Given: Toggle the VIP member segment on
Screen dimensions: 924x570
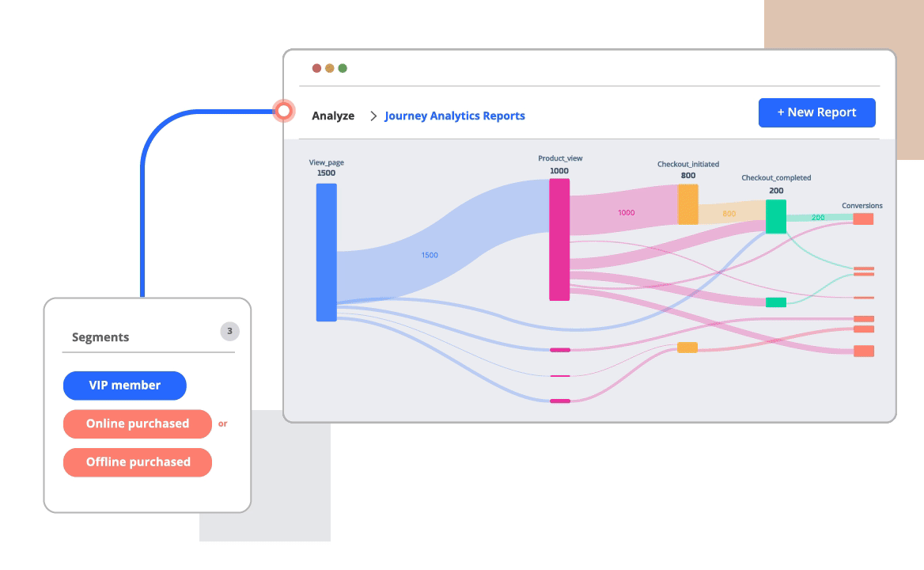Looking at the screenshot, I should click(x=124, y=386).
